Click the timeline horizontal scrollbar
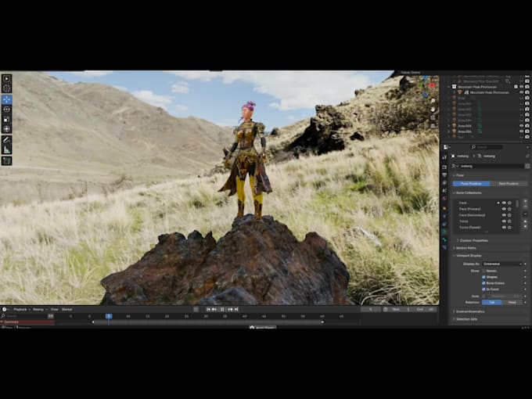Image resolution: width=532 pixels, height=399 pixels. coord(207,322)
